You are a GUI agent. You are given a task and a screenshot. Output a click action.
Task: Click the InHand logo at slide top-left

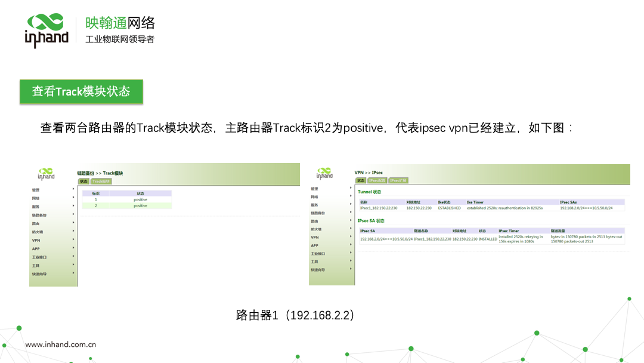(47, 30)
